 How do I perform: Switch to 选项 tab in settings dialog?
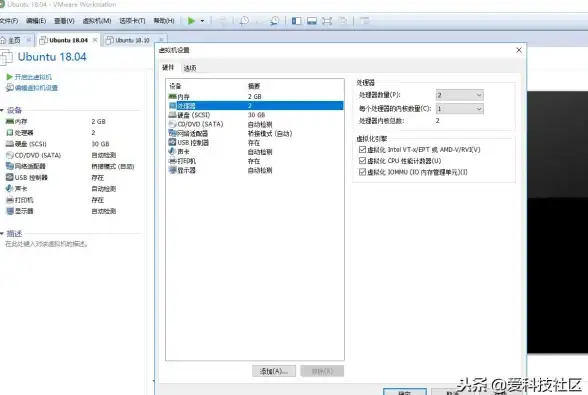190,68
